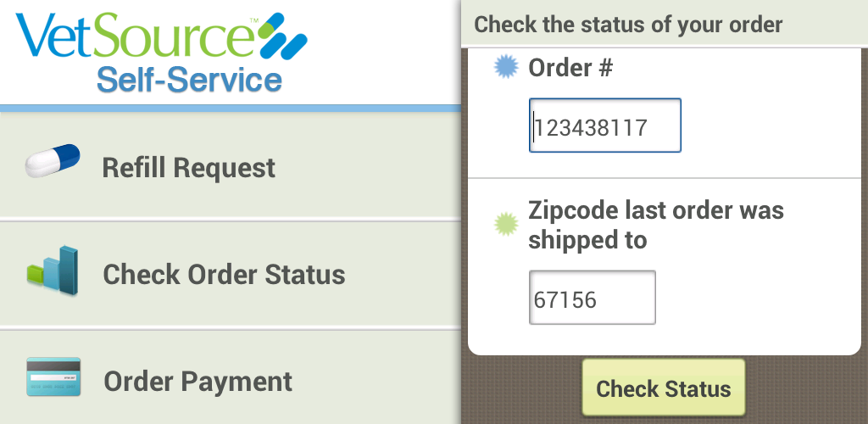868x424 pixels.
Task: Click the brown textured area left of Check Status
Action: point(522,390)
